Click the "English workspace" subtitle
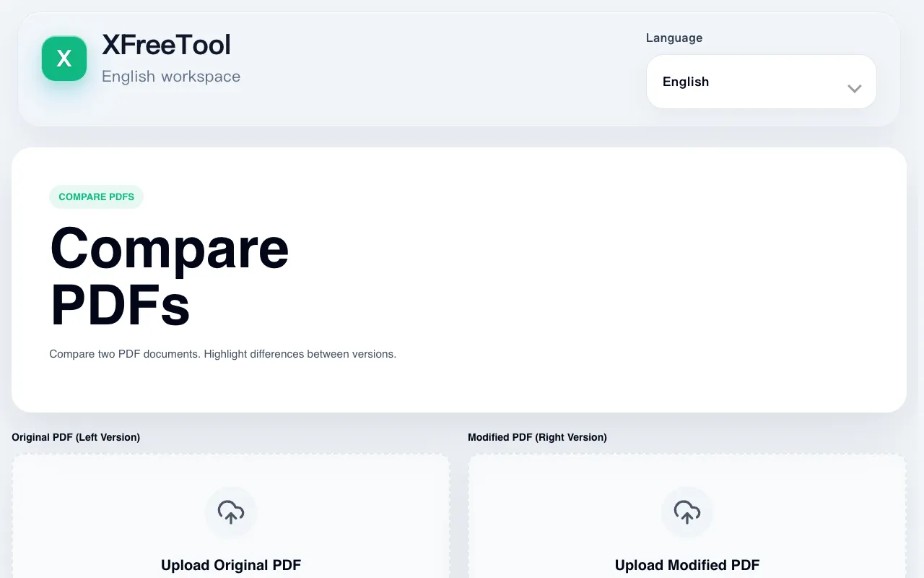Image resolution: width=924 pixels, height=578 pixels. click(x=171, y=77)
